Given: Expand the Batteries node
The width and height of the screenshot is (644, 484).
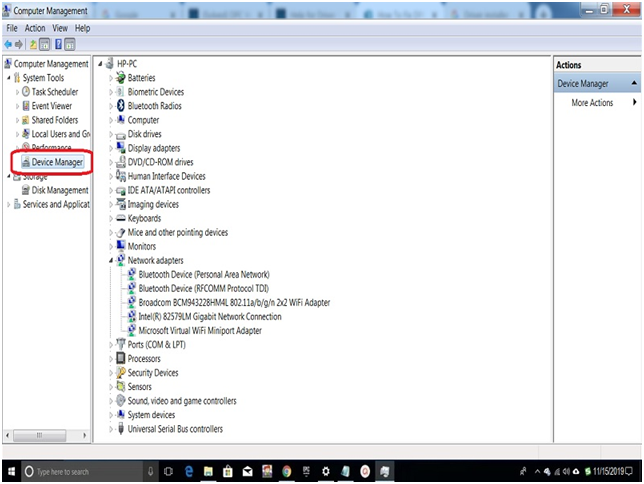Looking at the screenshot, I should [x=111, y=78].
